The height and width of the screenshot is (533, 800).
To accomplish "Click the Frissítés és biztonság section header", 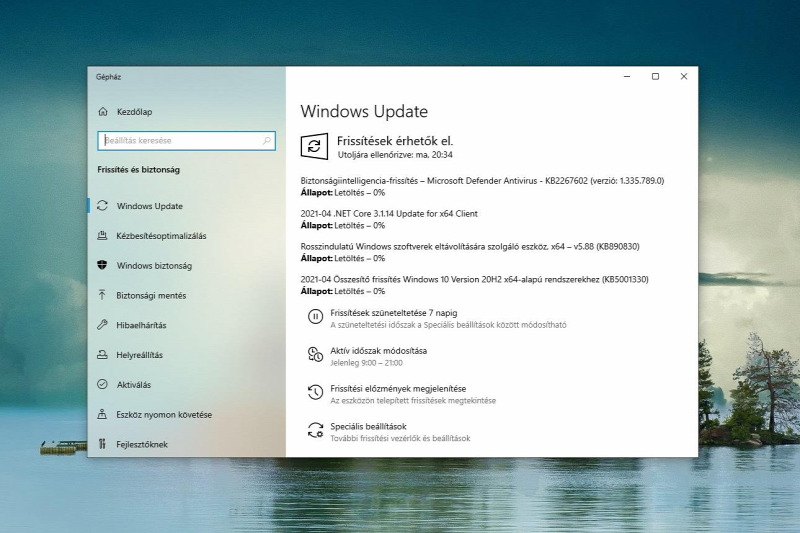I will coord(138,169).
